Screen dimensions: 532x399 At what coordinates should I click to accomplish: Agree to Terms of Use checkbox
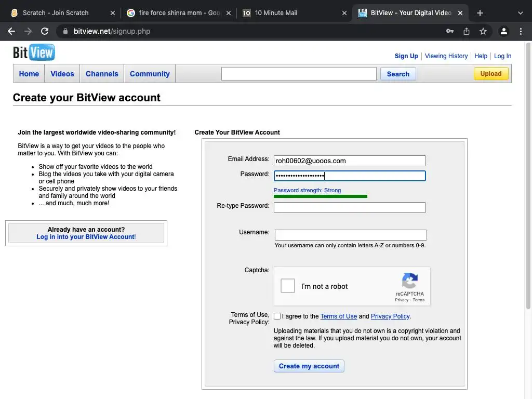click(x=277, y=316)
